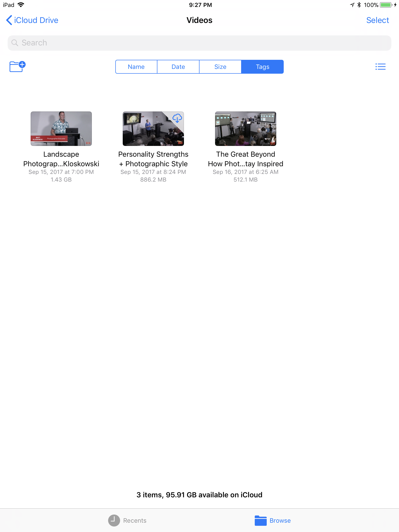Image resolution: width=399 pixels, height=532 pixels.
Task: Sort files by Tags
Action: coord(262,67)
